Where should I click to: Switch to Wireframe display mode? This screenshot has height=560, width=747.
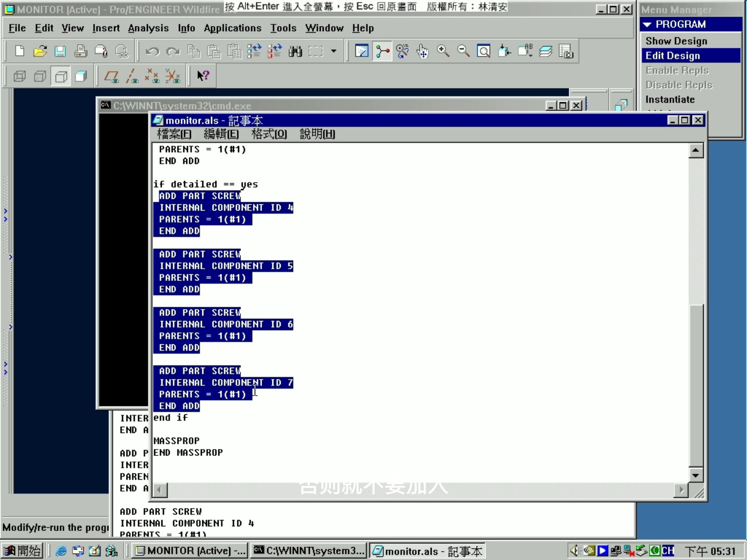click(20, 76)
